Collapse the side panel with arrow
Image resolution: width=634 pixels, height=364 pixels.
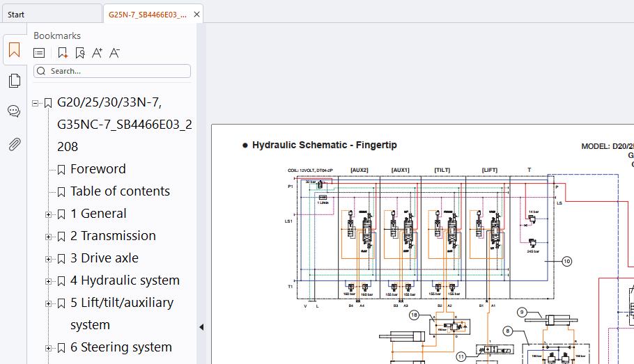click(201, 327)
